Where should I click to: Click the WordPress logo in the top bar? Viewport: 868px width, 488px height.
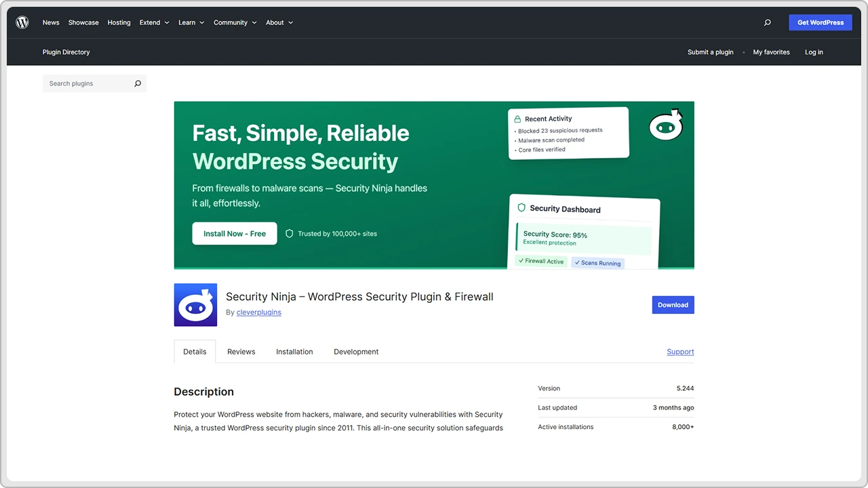(22, 22)
